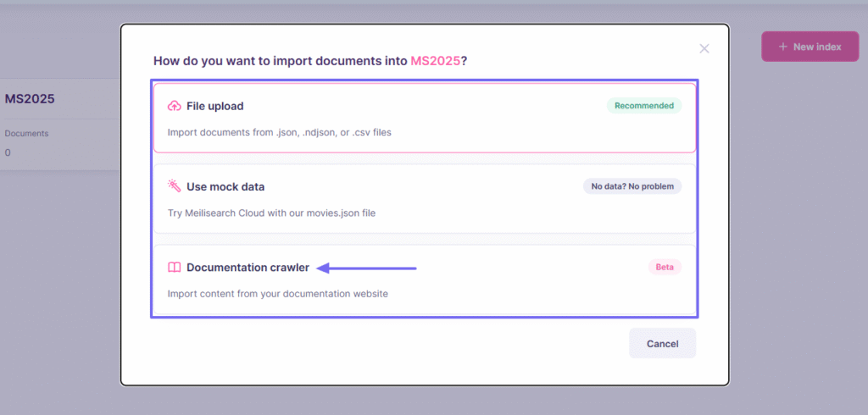Click the plus icon on New index

(x=782, y=47)
